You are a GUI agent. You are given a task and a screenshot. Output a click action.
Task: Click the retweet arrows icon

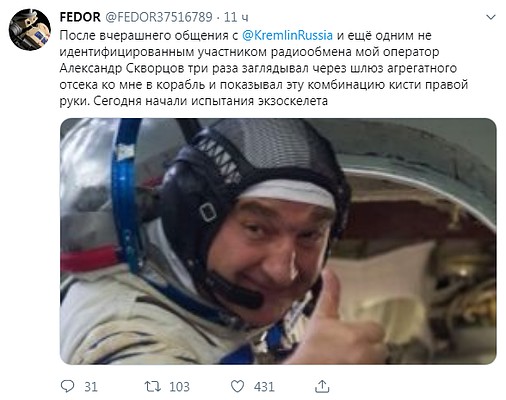pos(153,386)
